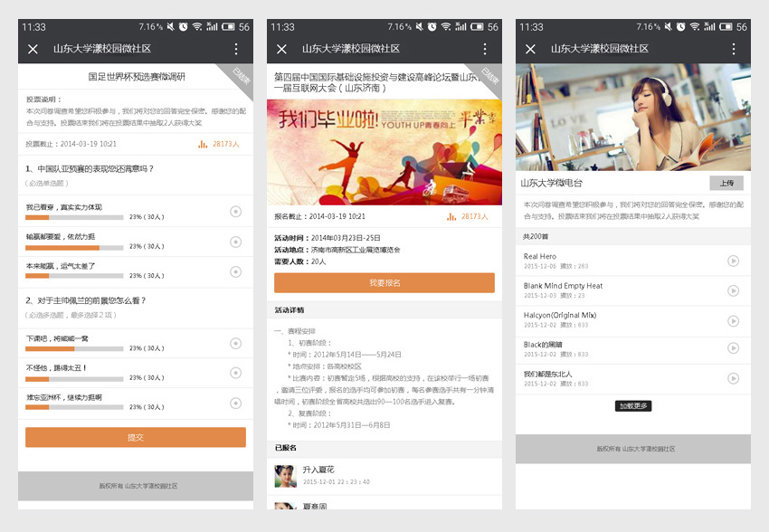Screen dimensions: 769x532
Task: Check the option 难忘亚洲杯，继续力挺啊
Action: (x=235, y=402)
